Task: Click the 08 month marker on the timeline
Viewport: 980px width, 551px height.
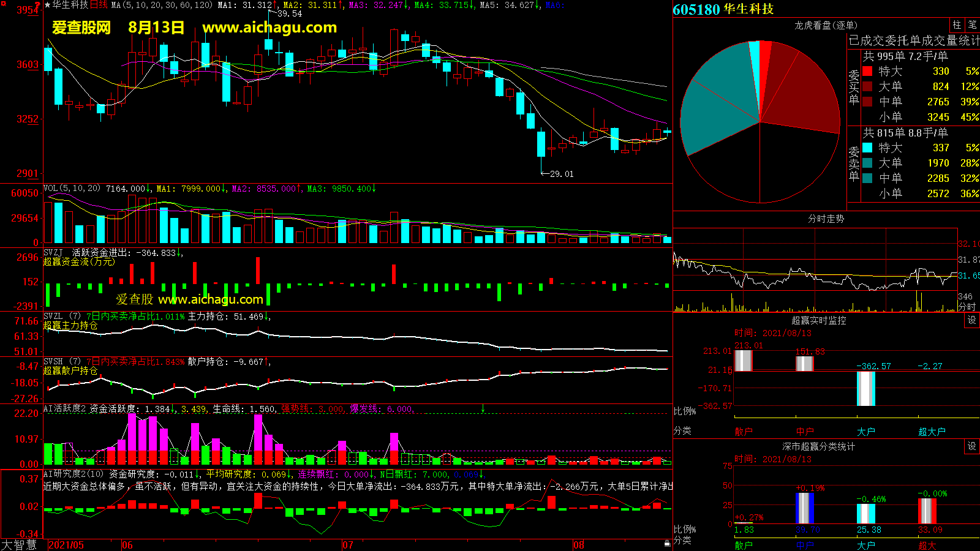Action: pos(579,545)
